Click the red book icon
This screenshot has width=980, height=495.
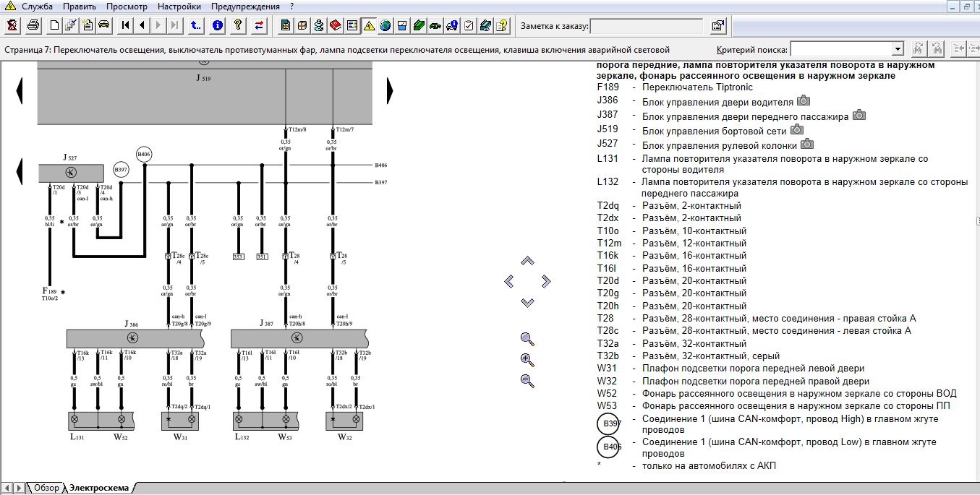point(336,26)
